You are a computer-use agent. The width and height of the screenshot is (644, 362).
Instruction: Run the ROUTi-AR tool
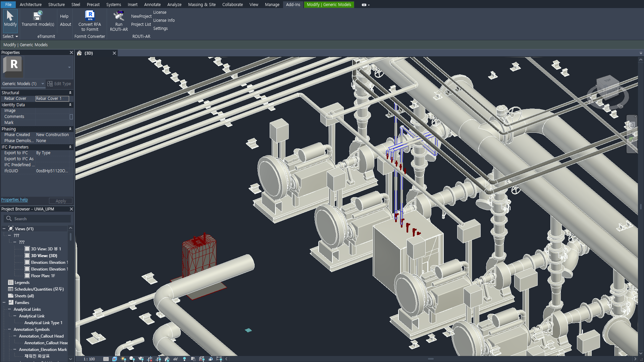(119, 16)
